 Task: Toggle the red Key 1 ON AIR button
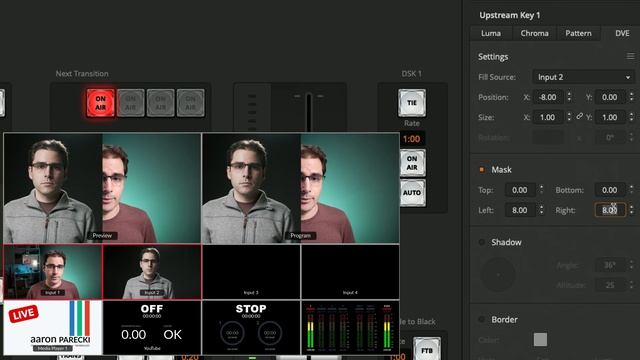pyautogui.click(x=100, y=103)
